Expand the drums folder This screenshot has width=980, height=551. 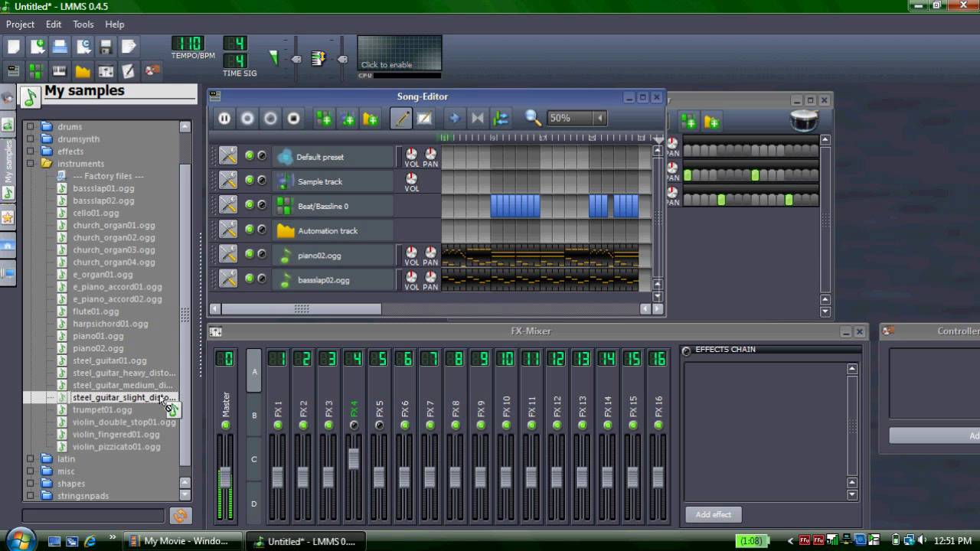pyautogui.click(x=31, y=127)
